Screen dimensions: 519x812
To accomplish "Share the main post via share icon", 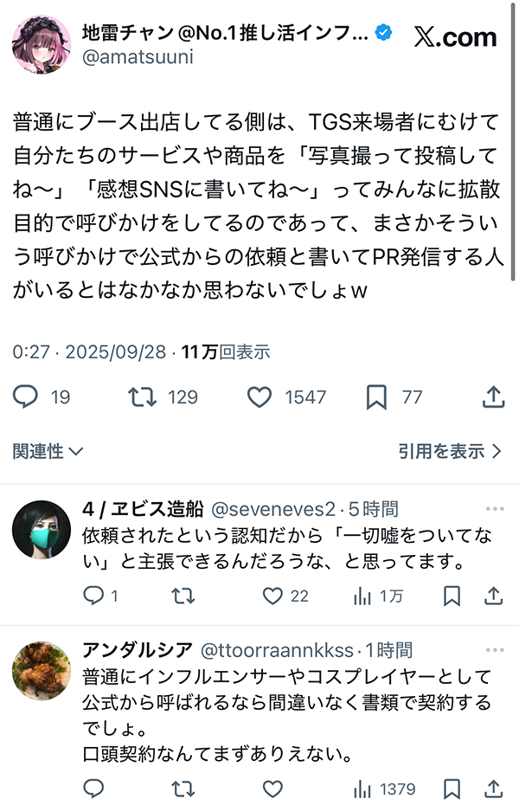I will pyautogui.click(x=492, y=397).
